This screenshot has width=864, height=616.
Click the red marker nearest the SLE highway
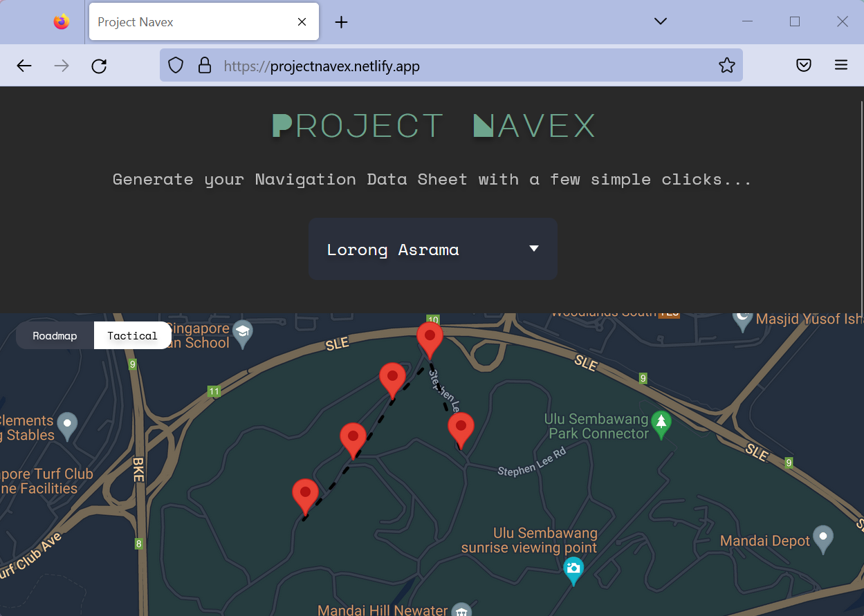[x=430, y=337]
